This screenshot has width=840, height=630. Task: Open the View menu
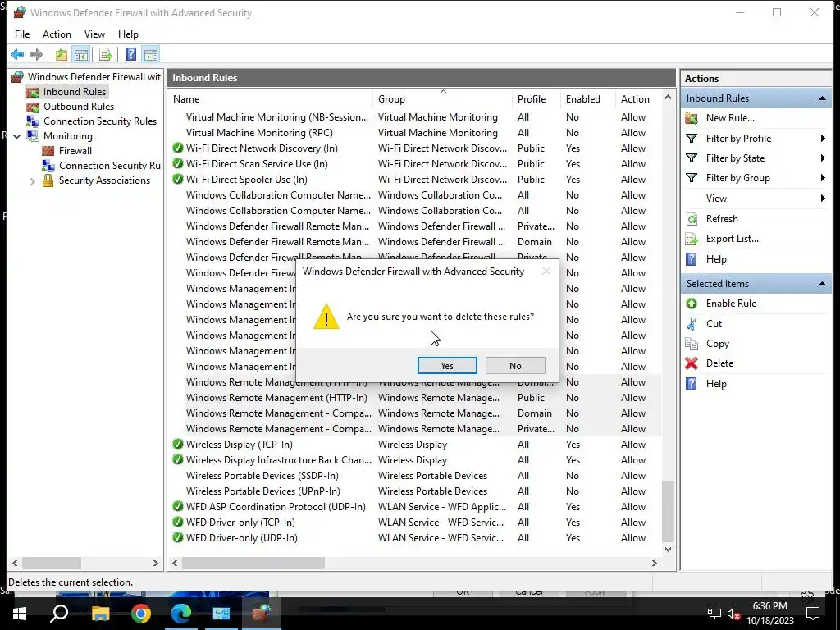[94, 34]
